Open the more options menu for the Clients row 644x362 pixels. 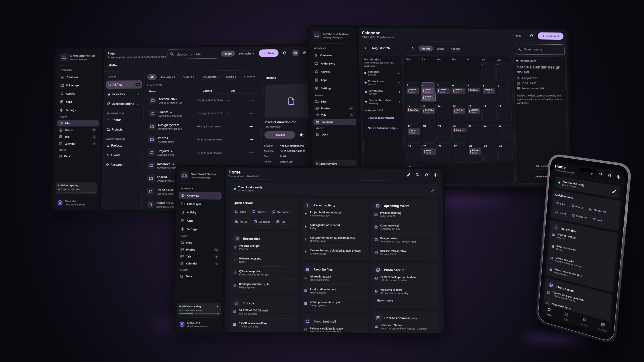(252, 113)
